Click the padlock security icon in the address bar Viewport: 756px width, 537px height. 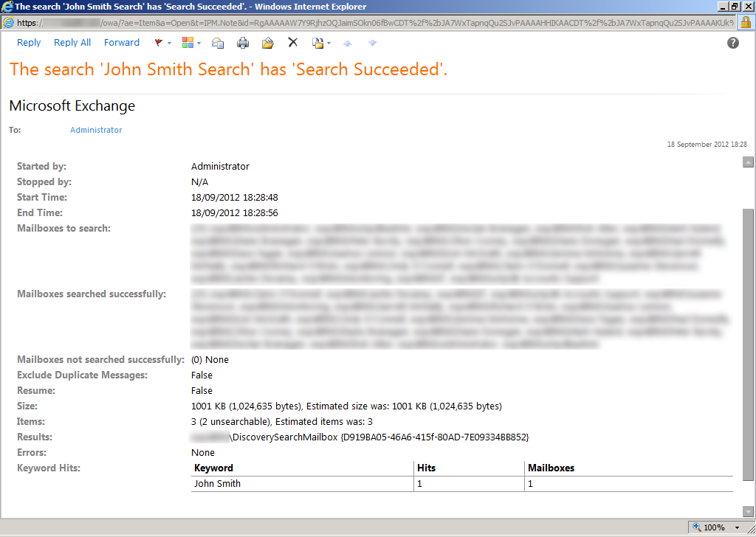click(x=746, y=22)
